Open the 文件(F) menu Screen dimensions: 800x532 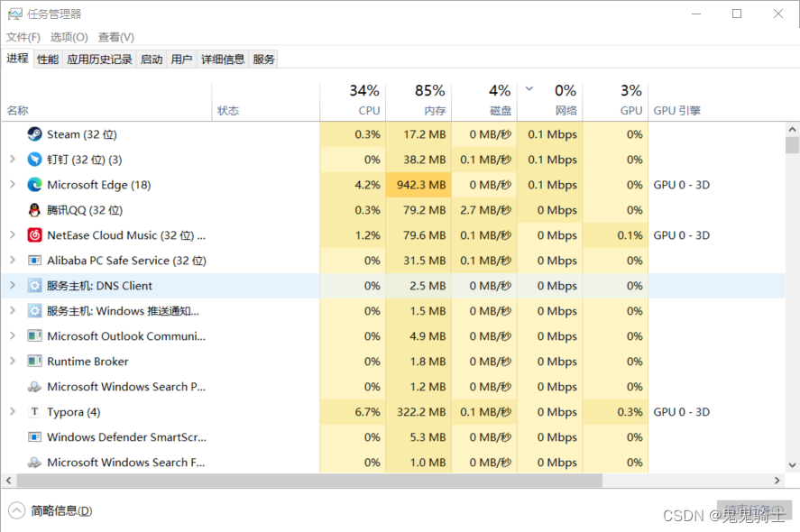click(23, 37)
